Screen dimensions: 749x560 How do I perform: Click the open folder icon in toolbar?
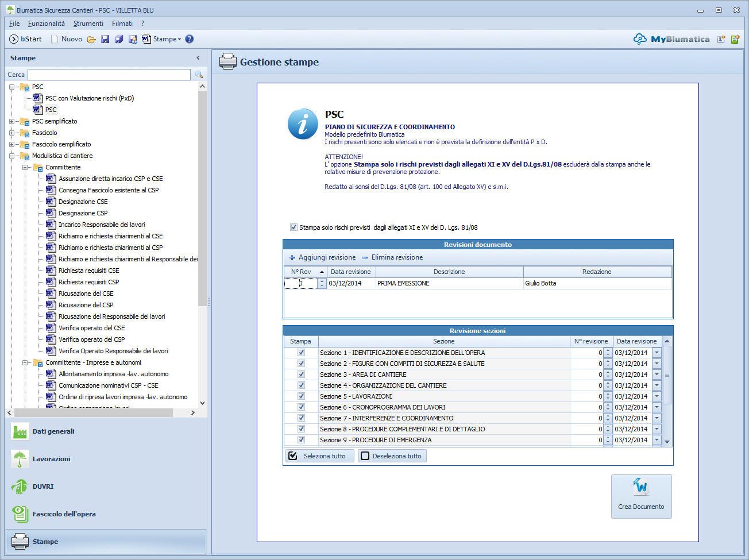tap(91, 39)
